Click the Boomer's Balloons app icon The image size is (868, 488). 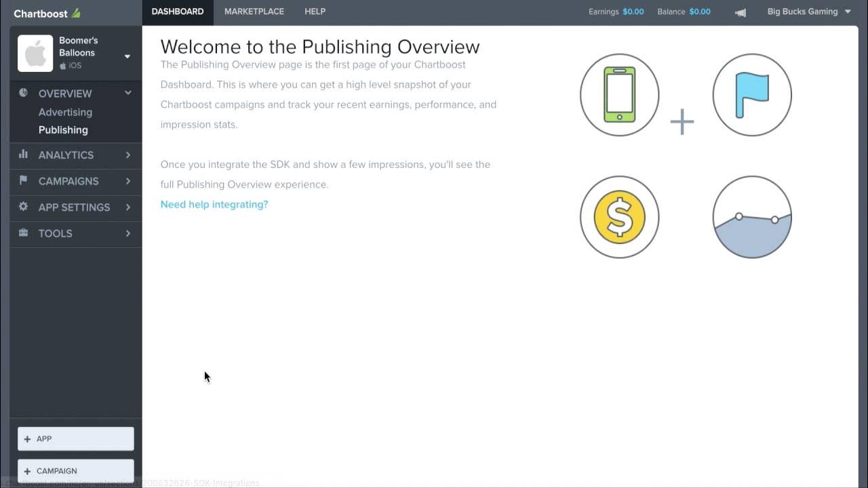pyautogui.click(x=35, y=54)
